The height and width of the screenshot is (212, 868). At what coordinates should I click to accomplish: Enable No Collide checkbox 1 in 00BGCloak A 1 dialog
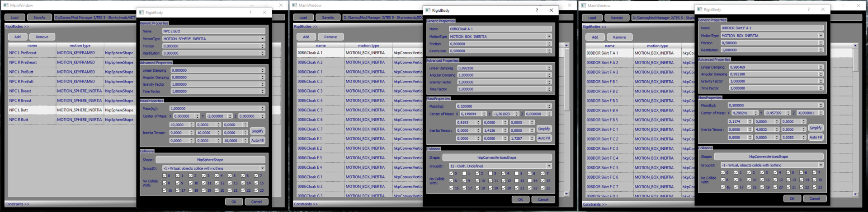coord(464,173)
